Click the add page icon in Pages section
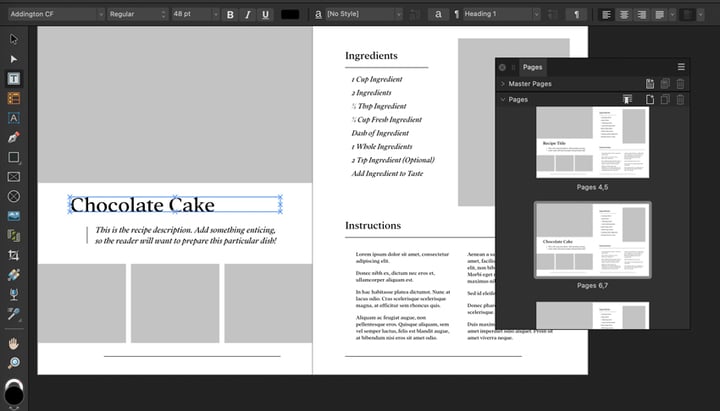 650,100
